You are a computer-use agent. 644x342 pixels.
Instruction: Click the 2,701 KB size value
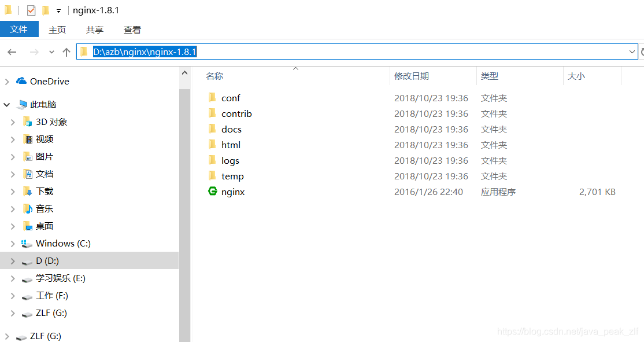[x=597, y=192]
